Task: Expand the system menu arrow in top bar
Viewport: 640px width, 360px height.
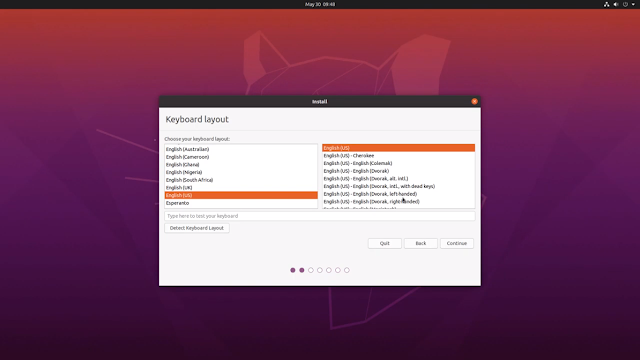Action: coord(633,4)
